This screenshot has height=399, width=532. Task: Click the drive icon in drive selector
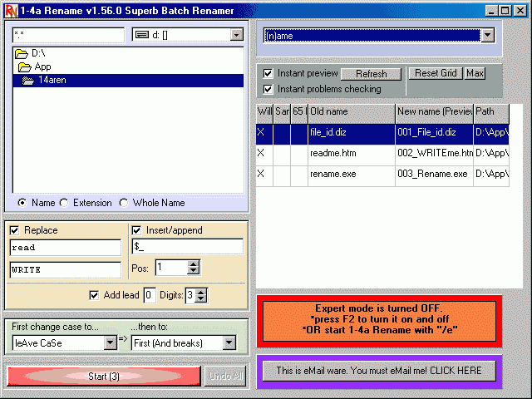142,35
